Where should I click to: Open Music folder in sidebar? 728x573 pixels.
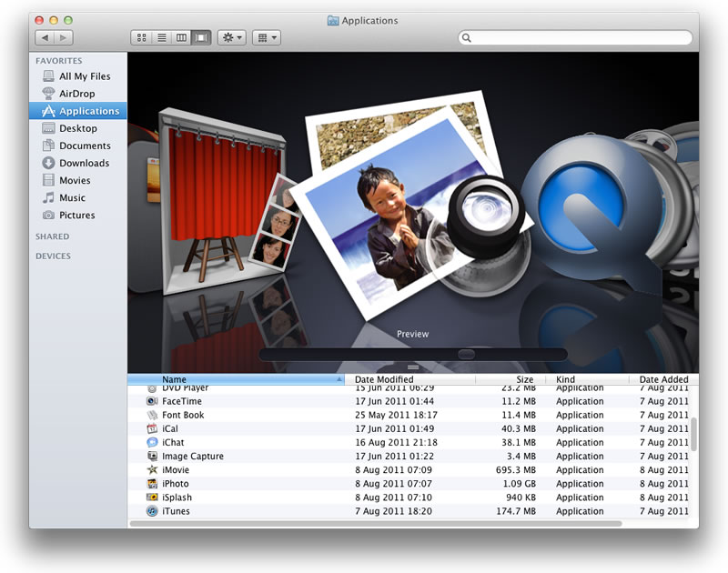pos(72,197)
